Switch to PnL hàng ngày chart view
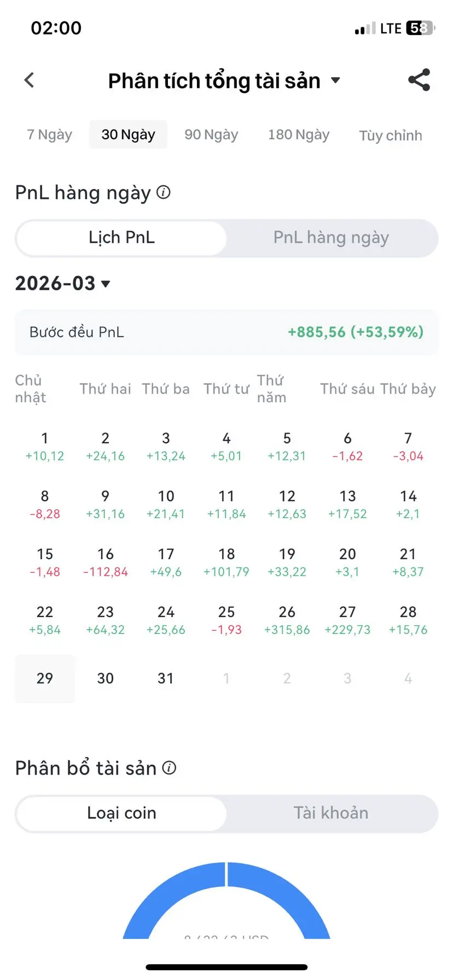Viewport: 453px width, 980px height. (331, 238)
